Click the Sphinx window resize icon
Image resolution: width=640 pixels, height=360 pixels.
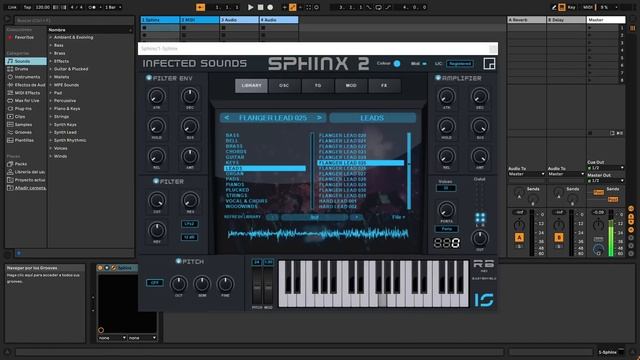coord(489,64)
